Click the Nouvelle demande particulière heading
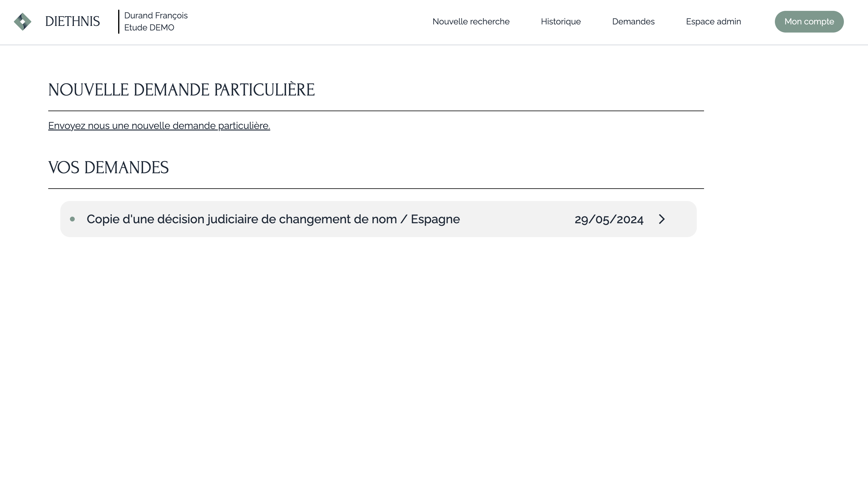This screenshot has height=489, width=868. point(181,90)
